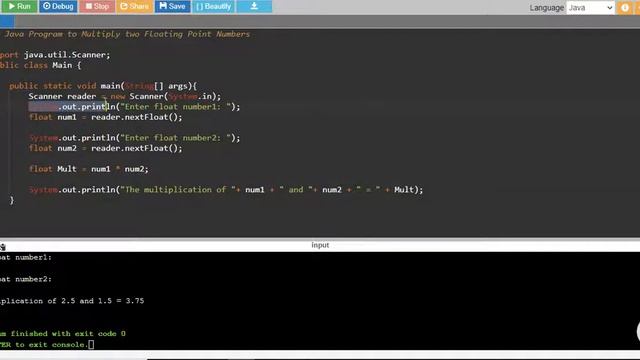Image resolution: width=640 pixels, height=360 pixels.
Task: Beautify the source code
Action: pyautogui.click(x=213, y=6)
